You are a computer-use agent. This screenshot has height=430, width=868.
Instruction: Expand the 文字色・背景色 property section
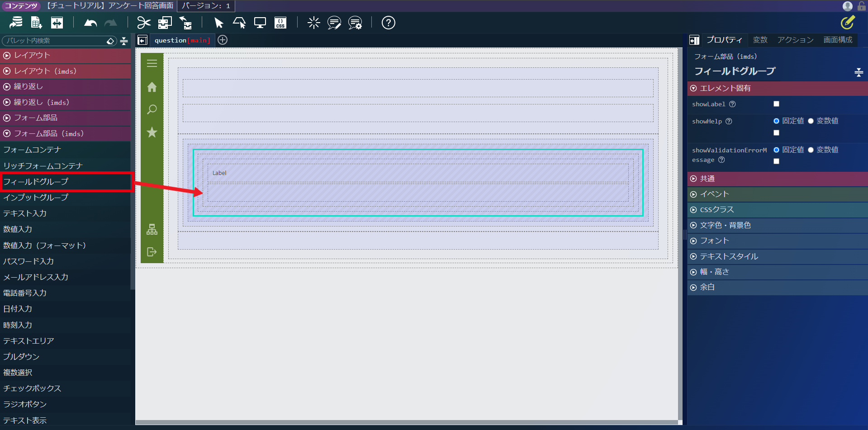pyautogui.click(x=778, y=225)
